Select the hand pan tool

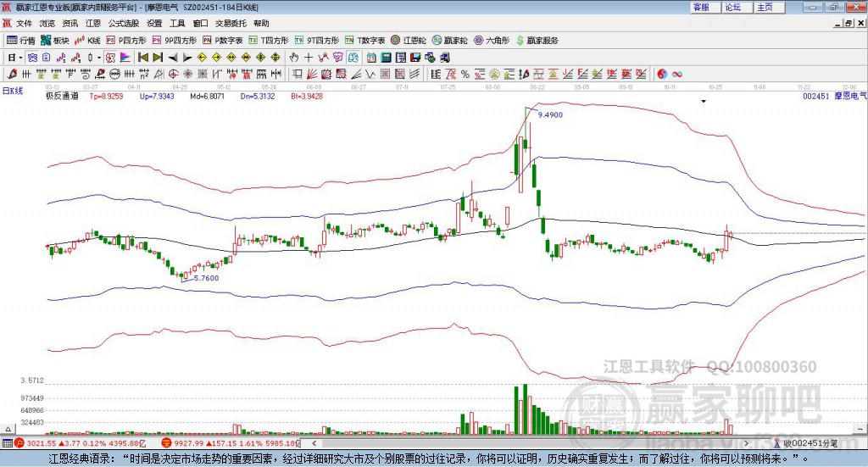[294, 58]
